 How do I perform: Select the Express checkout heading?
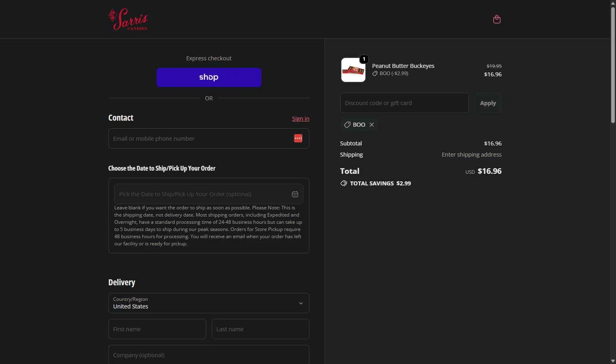tap(209, 58)
